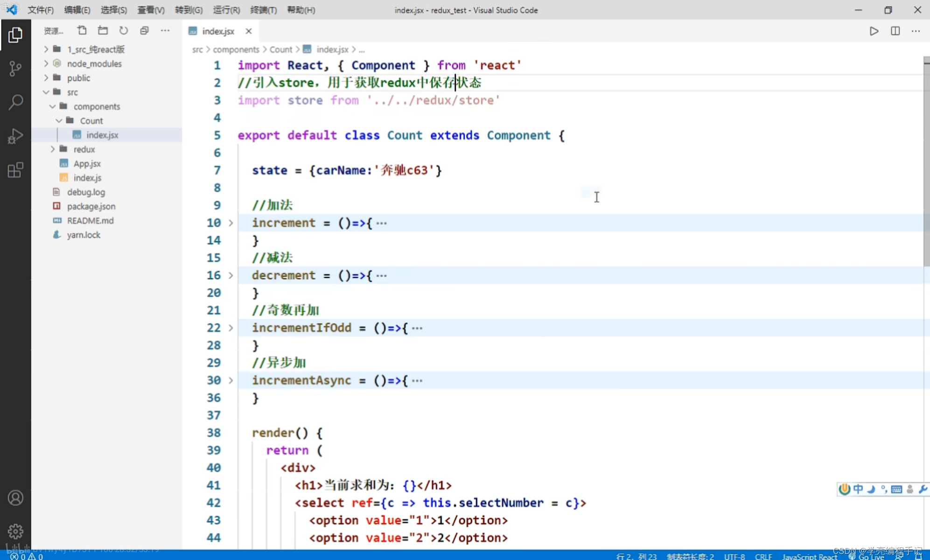Click the Split editor button in toolbar
Viewport: 930px width, 560px height.
(x=895, y=31)
